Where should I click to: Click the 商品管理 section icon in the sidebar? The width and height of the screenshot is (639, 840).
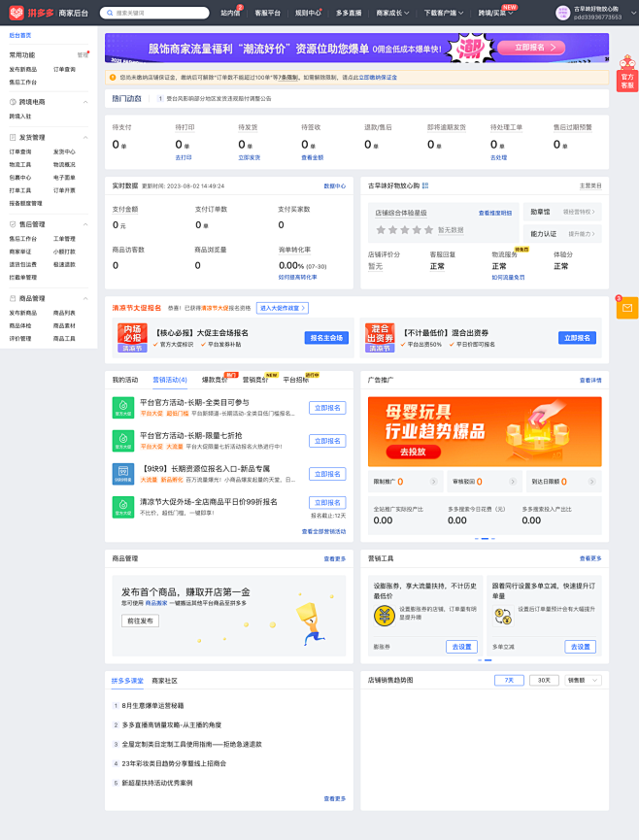pyautogui.click(x=13, y=298)
